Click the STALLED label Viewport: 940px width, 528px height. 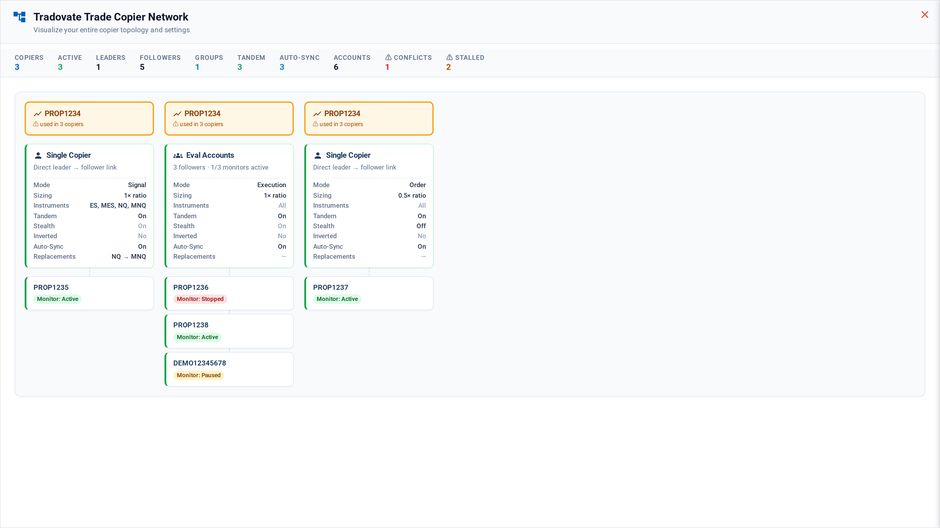[x=469, y=58]
